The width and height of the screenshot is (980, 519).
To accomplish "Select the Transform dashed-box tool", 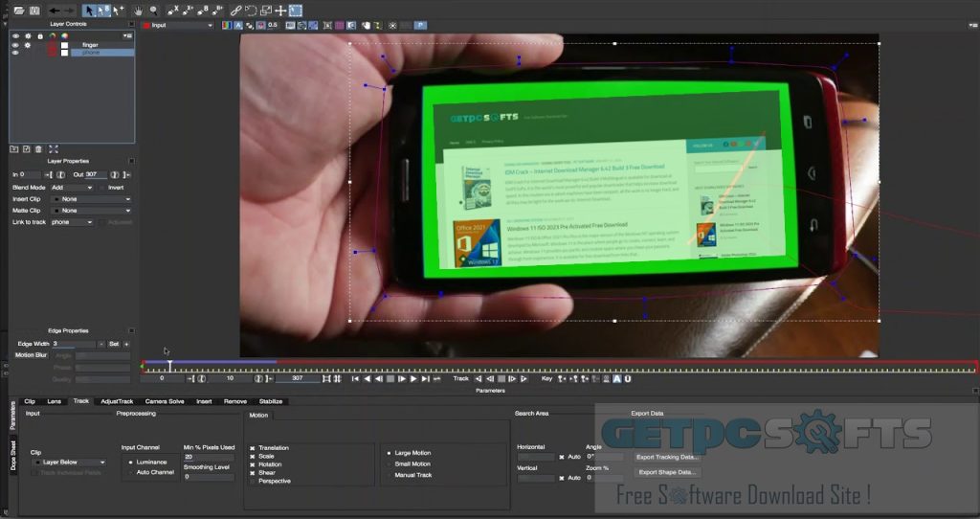I will (x=296, y=10).
